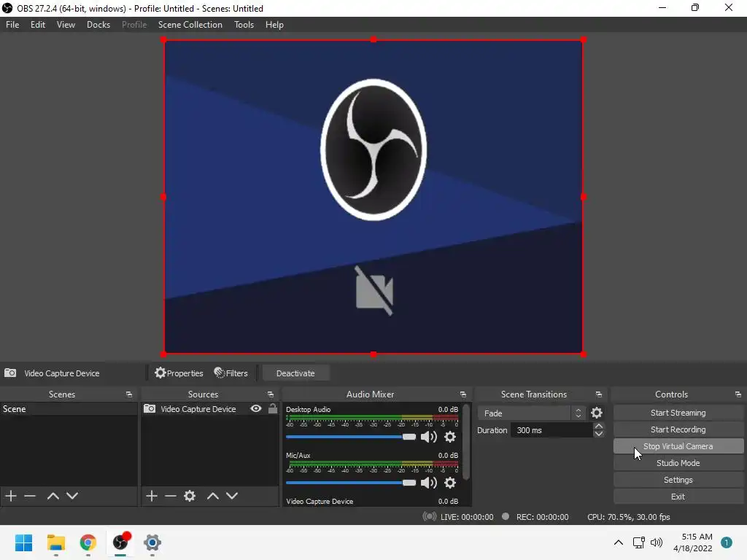Open volume control in system tray
The image size is (747, 560).
tap(657, 542)
